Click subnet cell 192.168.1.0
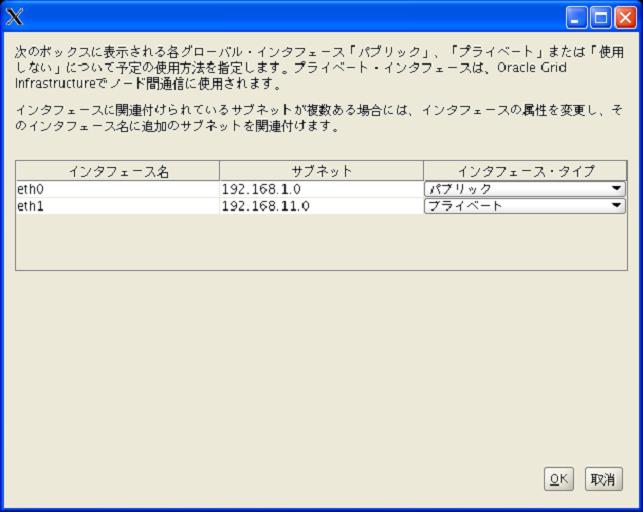The height and width of the screenshot is (512, 643). tap(322, 189)
